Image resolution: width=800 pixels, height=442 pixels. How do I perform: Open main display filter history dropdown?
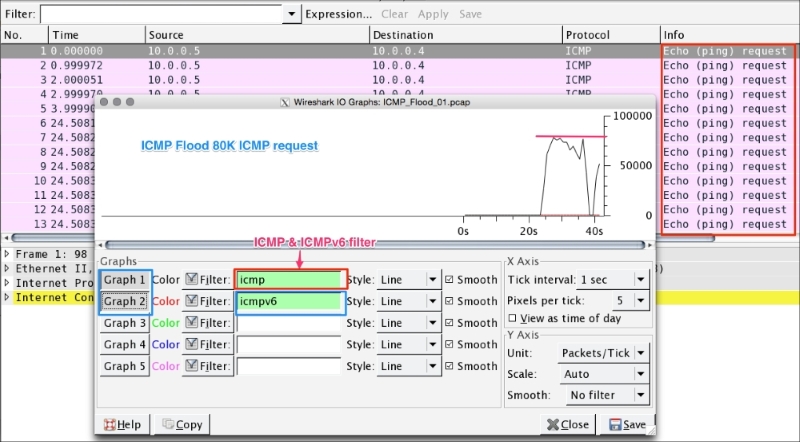pyautogui.click(x=291, y=14)
